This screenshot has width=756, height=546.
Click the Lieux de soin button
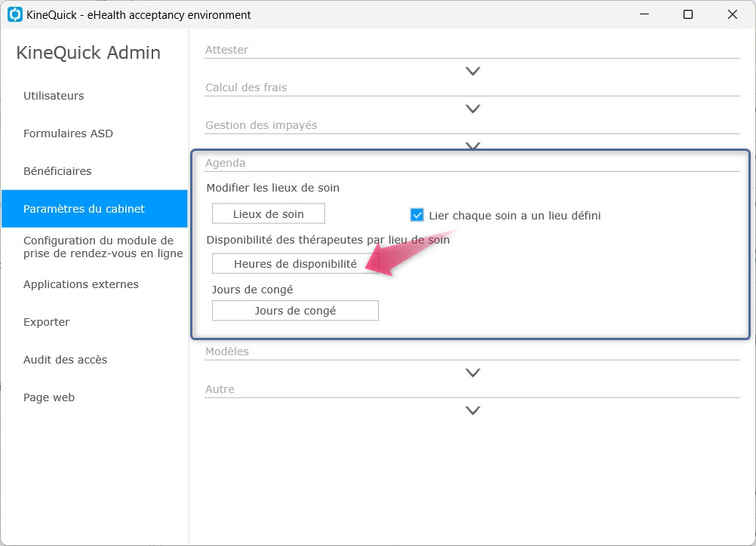coord(269,213)
